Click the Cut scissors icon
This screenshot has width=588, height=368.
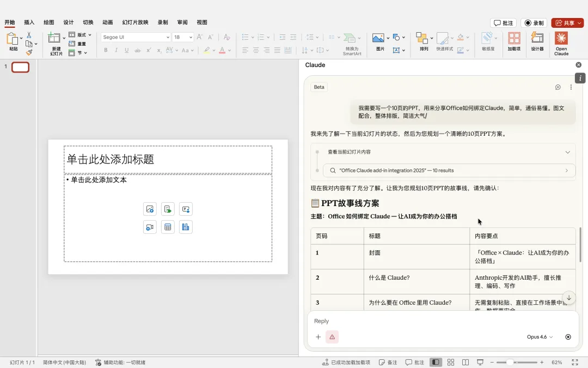[x=29, y=35]
